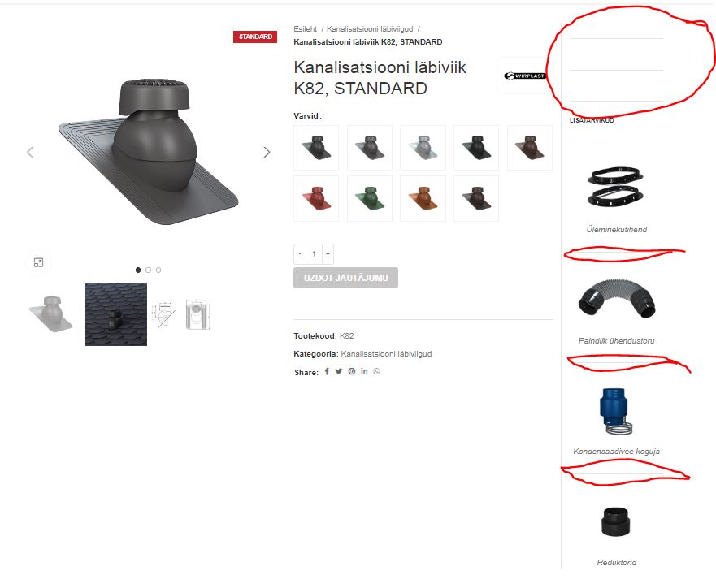The width and height of the screenshot is (716, 588).
Task: Open the Paindlik ühendustoru accessory
Action: pos(617,313)
